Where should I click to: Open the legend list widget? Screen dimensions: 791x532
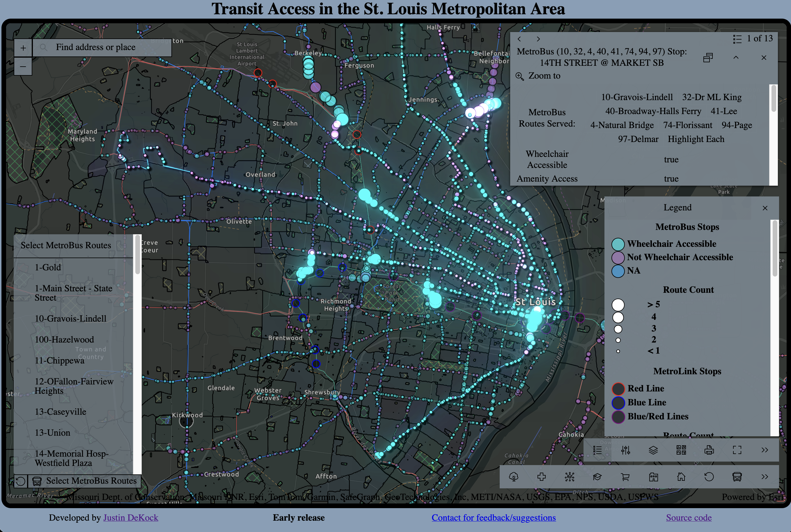click(x=597, y=450)
